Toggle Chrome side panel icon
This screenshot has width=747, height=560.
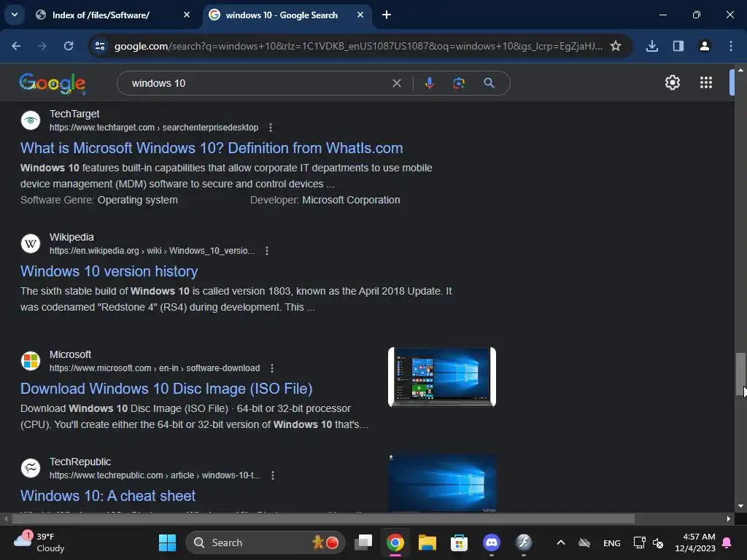pyautogui.click(x=678, y=46)
